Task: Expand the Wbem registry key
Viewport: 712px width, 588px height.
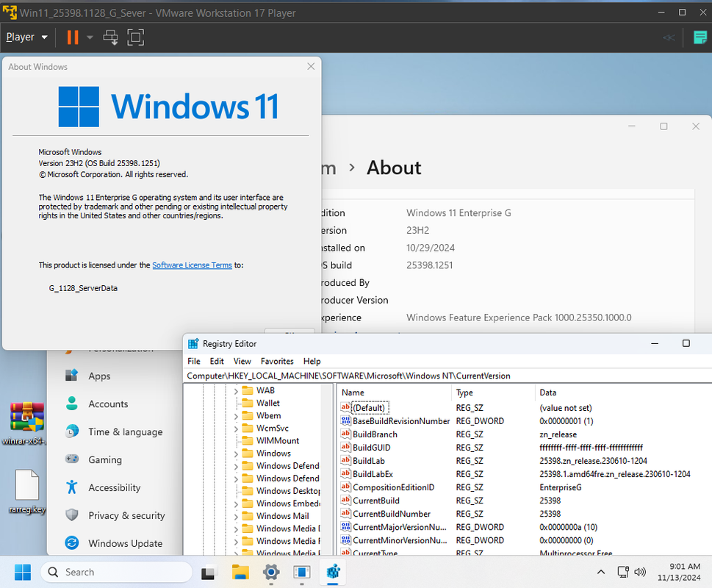Action: [x=236, y=416]
